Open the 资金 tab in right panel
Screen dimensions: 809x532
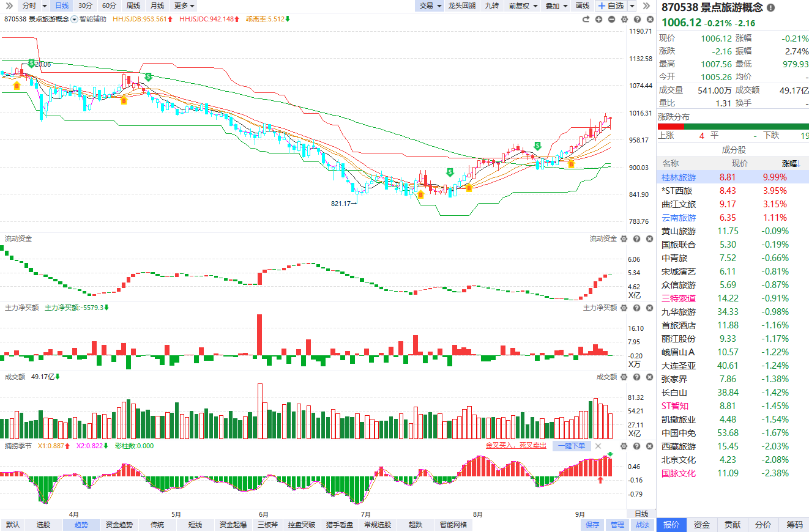(x=702, y=525)
